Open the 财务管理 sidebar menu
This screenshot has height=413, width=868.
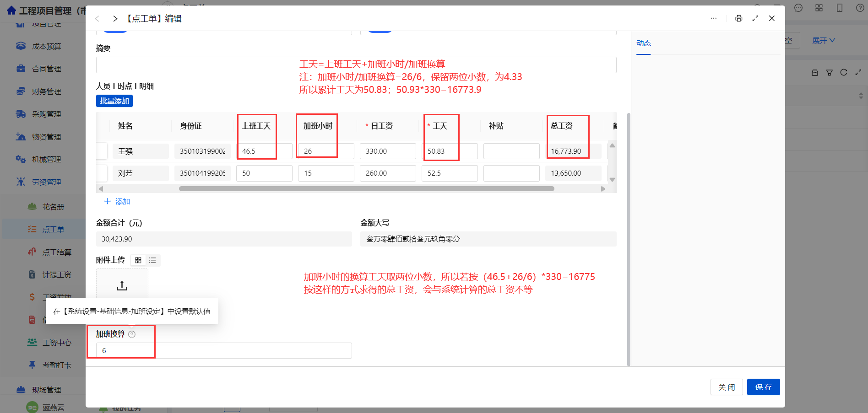pos(46,91)
